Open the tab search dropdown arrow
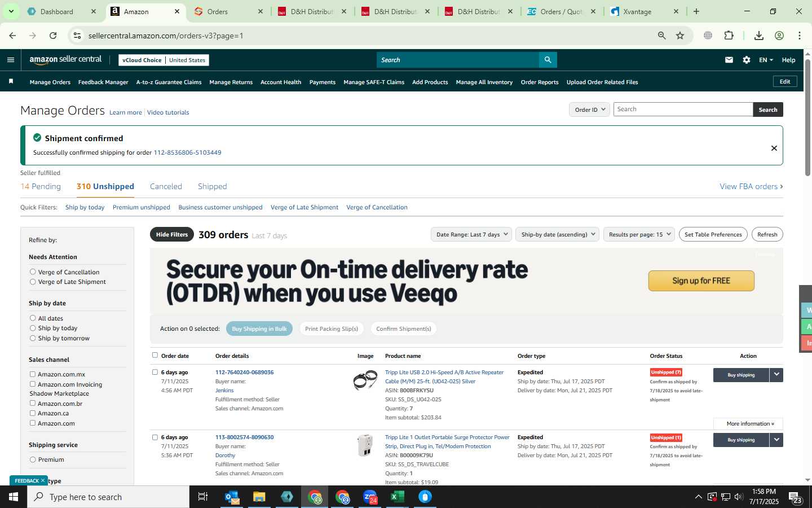The height and width of the screenshot is (508, 812). (11, 11)
